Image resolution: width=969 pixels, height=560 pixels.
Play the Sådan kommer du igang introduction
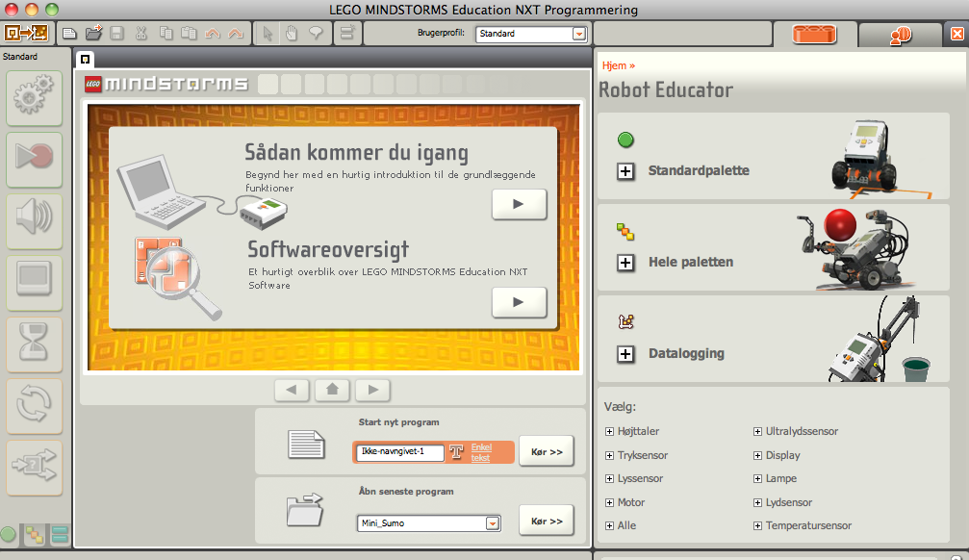(x=519, y=204)
